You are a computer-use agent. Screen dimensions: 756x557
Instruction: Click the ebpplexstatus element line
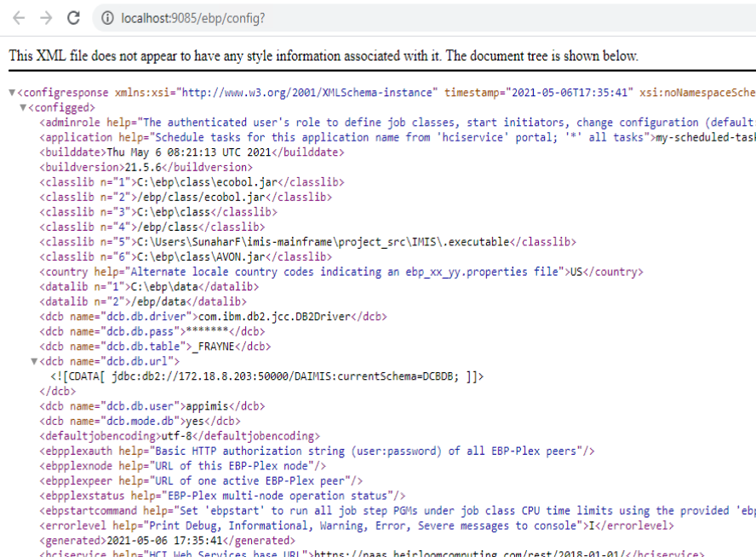click(222, 497)
